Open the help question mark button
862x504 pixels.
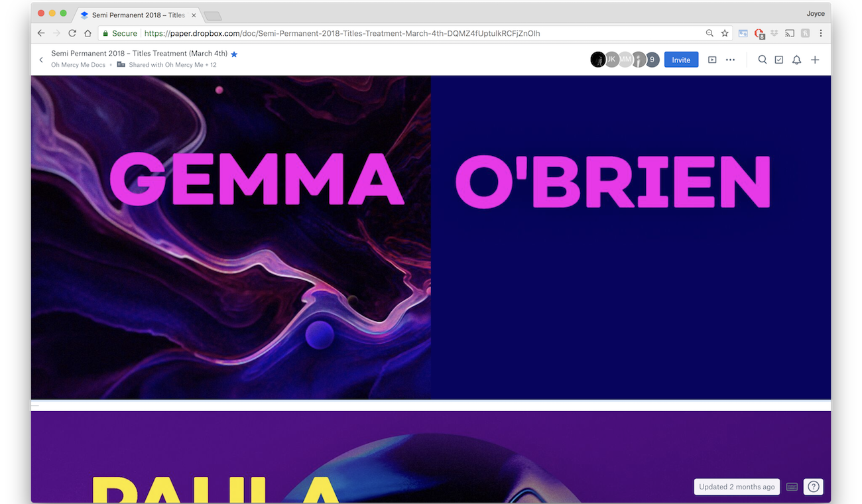click(814, 487)
